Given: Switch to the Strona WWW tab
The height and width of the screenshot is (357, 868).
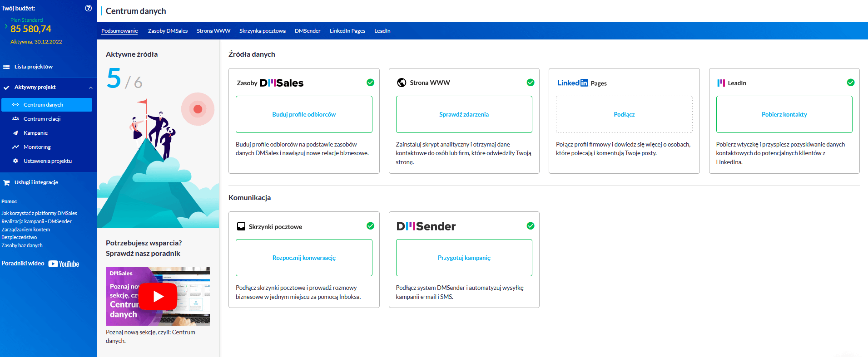Looking at the screenshot, I should [x=213, y=31].
